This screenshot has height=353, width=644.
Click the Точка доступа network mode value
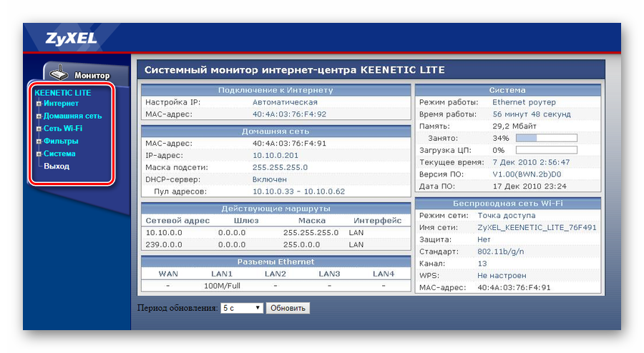[x=507, y=215]
